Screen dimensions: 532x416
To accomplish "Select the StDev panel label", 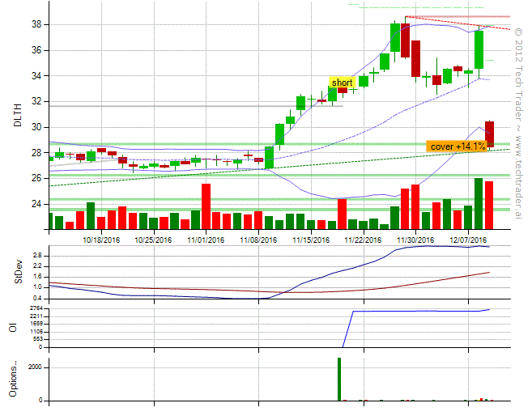I will [18, 272].
